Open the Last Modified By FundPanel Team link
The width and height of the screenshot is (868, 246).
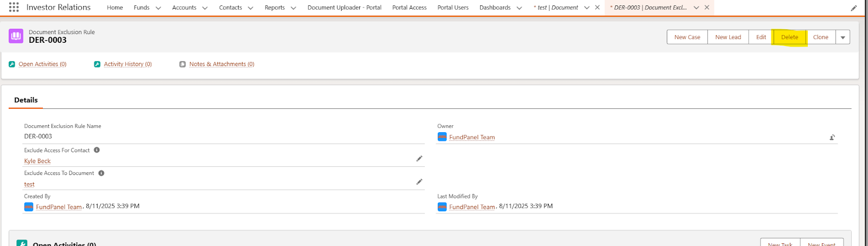click(x=472, y=207)
